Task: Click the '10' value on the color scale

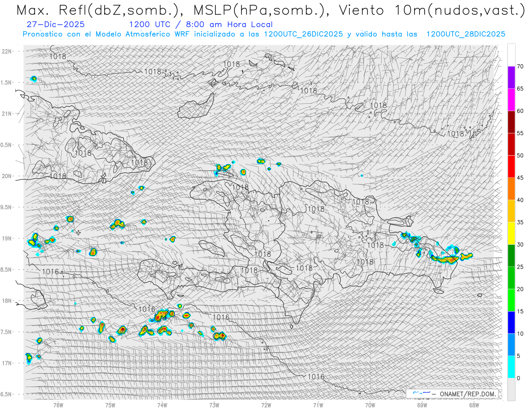Action: (x=520, y=333)
